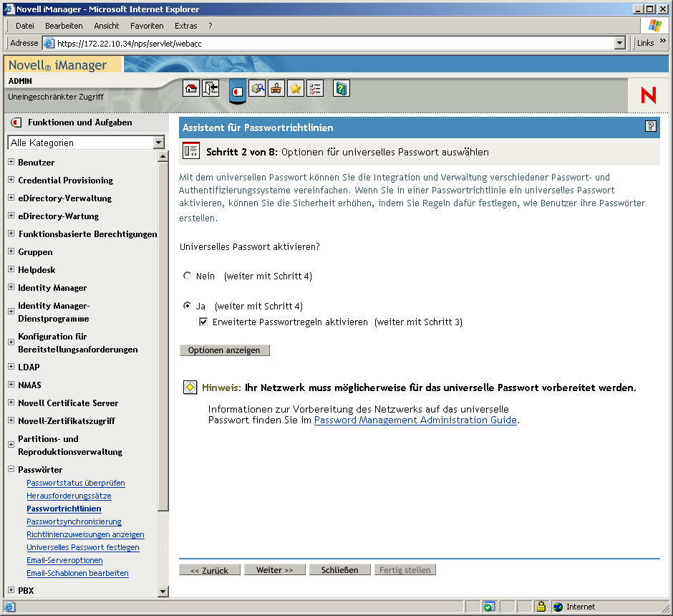The width and height of the screenshot is (673, 616).
Task: Open the Preferences checklist icon
Action: (x=315, y=88)
